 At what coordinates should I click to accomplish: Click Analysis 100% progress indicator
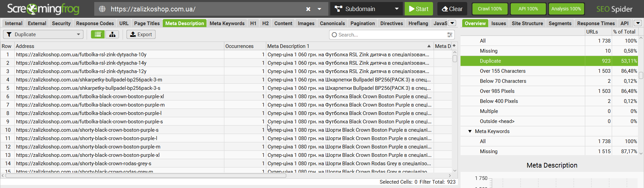point(566,9)
